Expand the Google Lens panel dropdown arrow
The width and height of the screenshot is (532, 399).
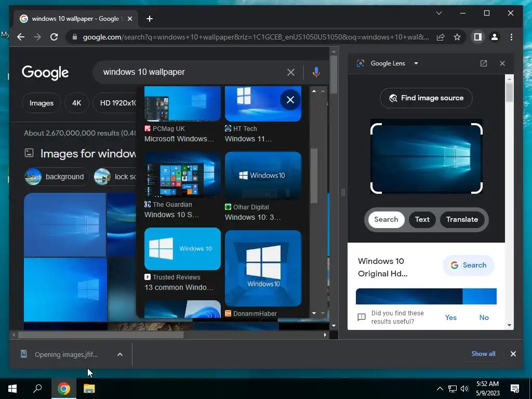tap(416, 63)
